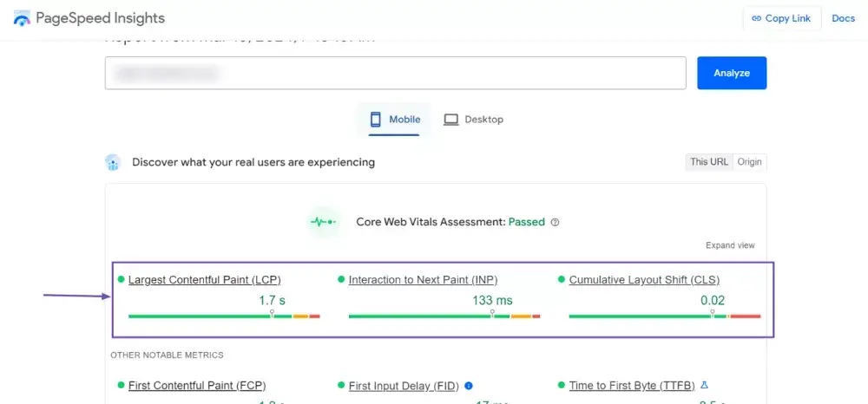Click the OTHER NOTABLE METRICS heading
The width and height of the screenshot is (868, 404).
(168, 355)
